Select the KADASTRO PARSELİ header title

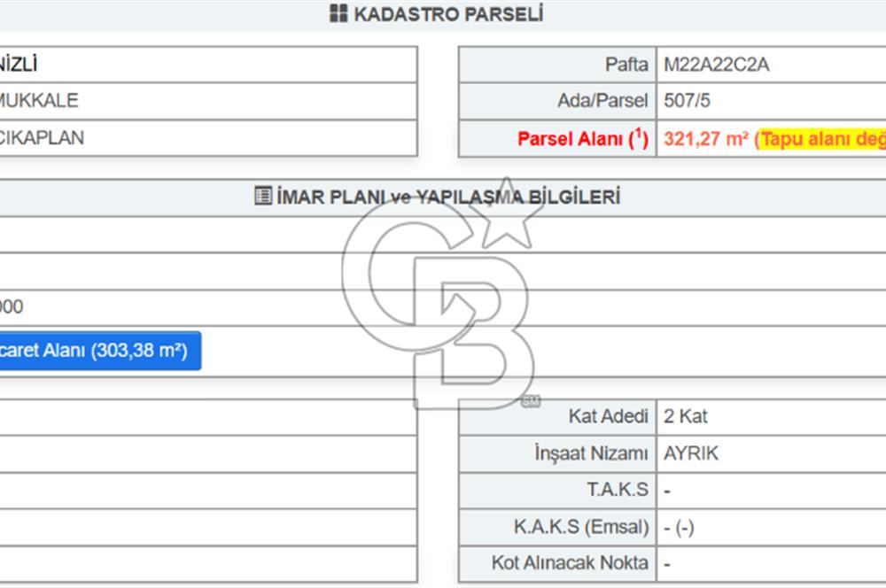pyautogui.click(x=448, y=14)
